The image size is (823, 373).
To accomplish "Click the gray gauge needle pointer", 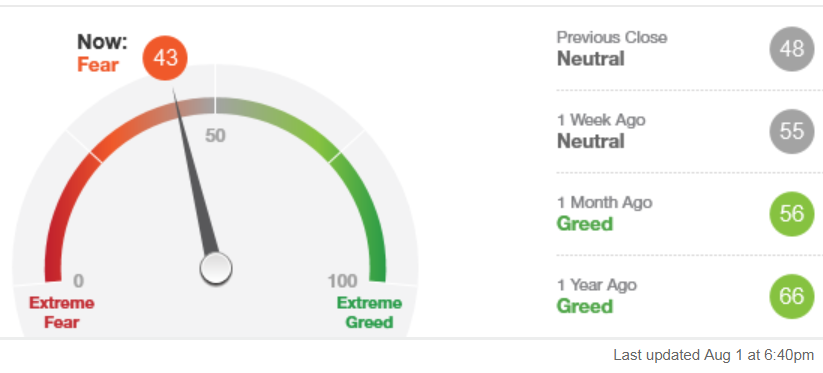I will pyautogui.click(x=195, y=173).
